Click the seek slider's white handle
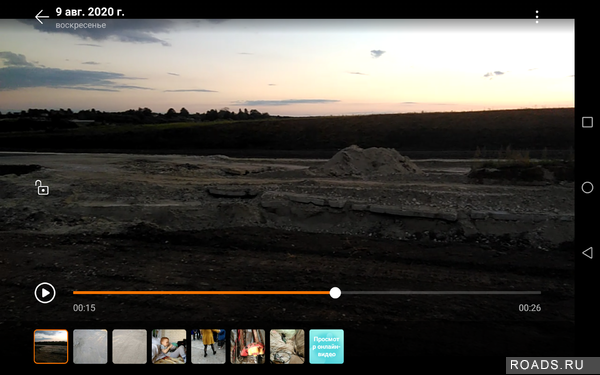Viewport: 600px width, 375px height. click(x=335, y=293)
